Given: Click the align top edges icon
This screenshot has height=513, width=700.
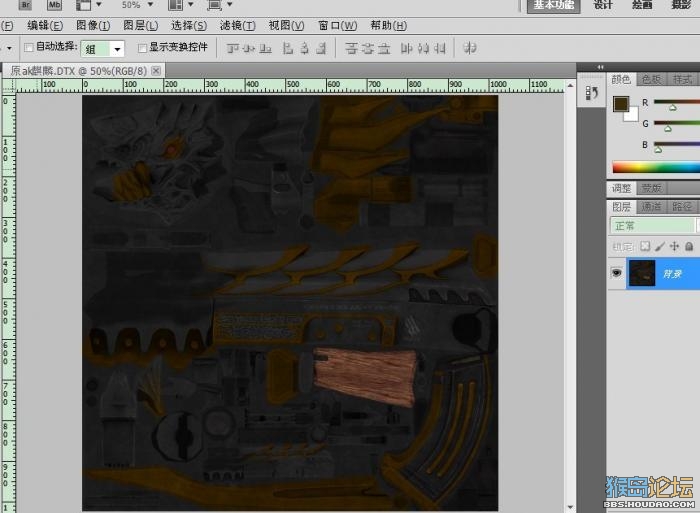Looking at the screenshot, I should tap(233, 48).
